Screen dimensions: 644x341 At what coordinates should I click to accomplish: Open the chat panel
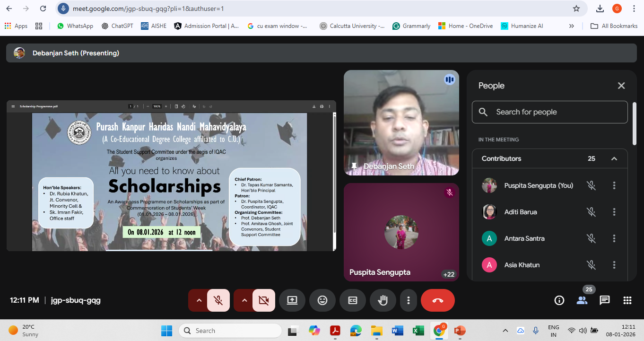click(604, 300)
